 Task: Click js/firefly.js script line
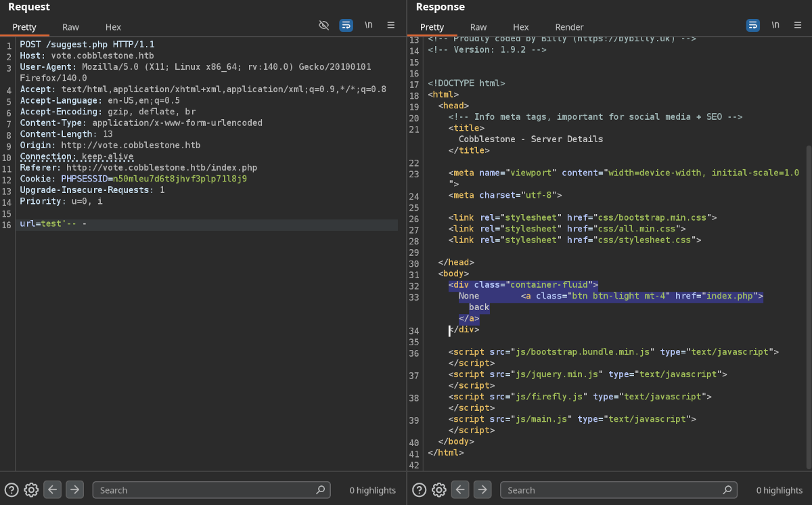pos(580,397)
